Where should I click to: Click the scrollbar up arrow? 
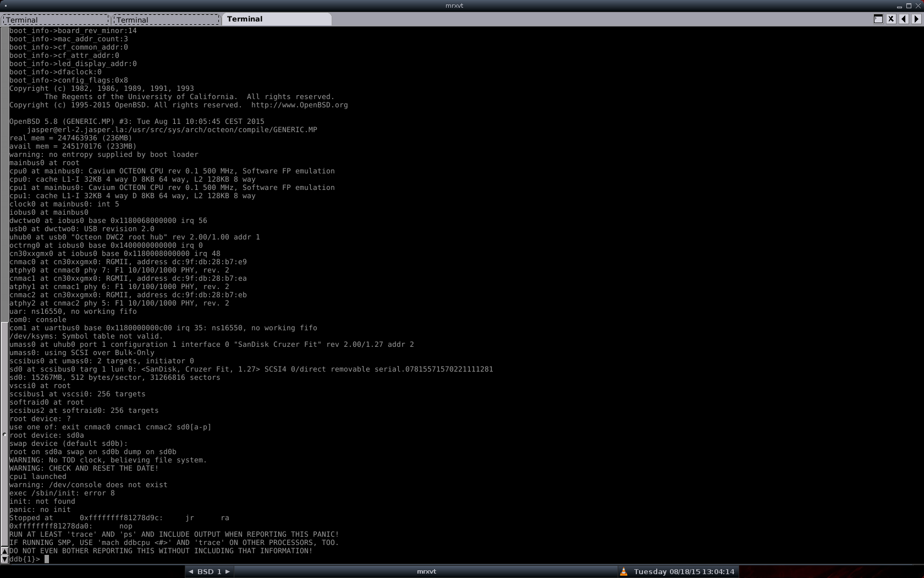(4, 550)
